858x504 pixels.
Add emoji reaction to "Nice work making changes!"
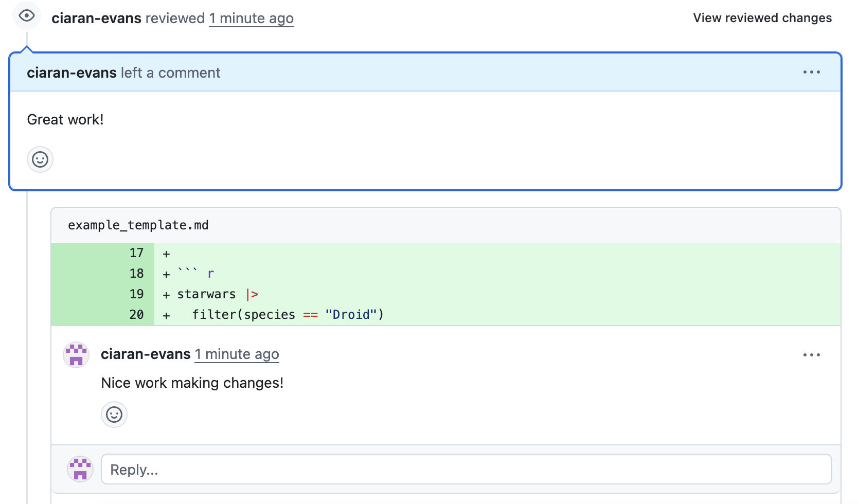tap(114, 415)
